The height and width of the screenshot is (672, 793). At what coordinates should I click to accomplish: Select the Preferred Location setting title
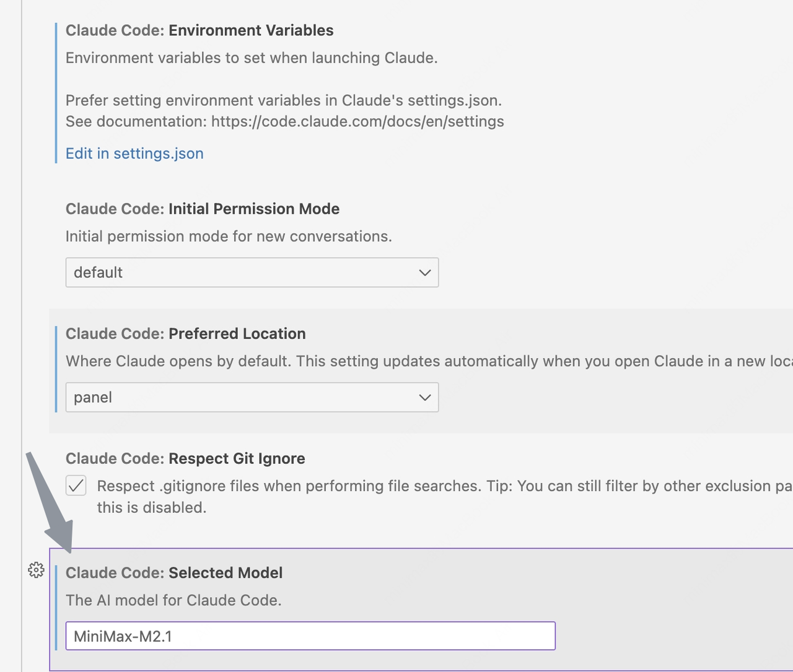[186, 334]
